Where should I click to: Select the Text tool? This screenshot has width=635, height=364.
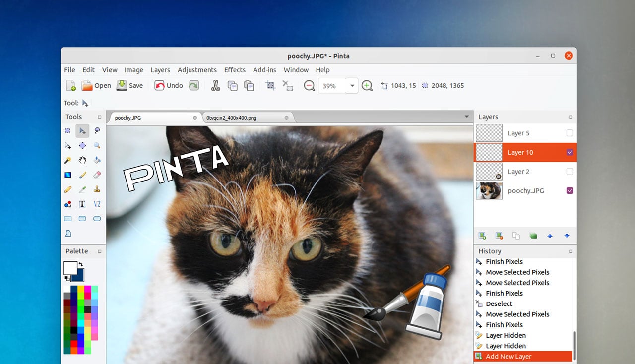[82, 204]
